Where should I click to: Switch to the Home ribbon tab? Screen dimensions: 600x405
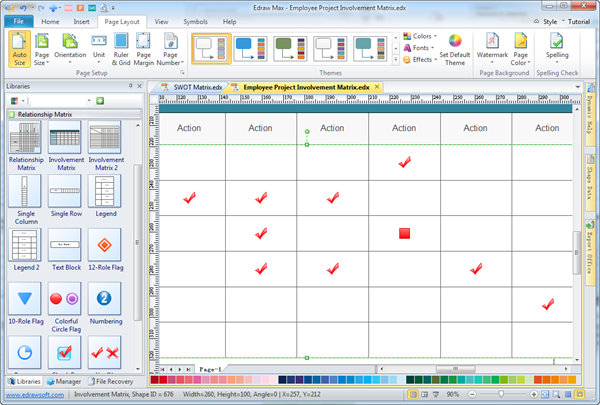coord(50,22)
